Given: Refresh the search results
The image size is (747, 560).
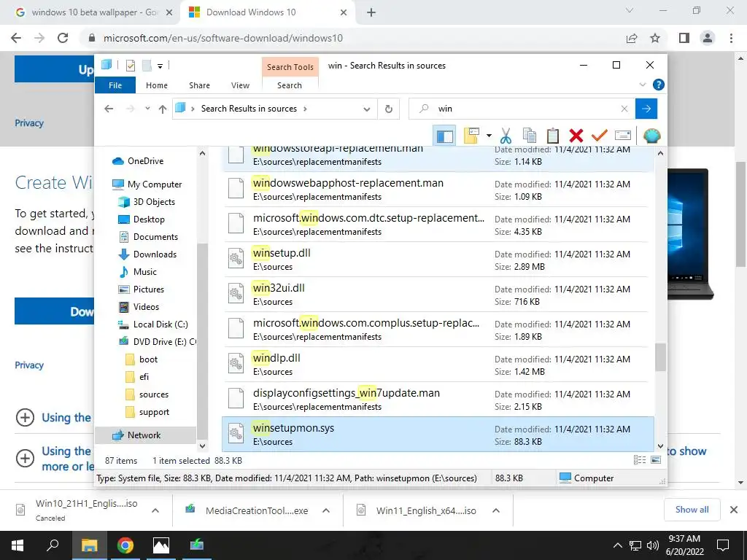Looking at the screenshot, I should click(x=389, y=109).
